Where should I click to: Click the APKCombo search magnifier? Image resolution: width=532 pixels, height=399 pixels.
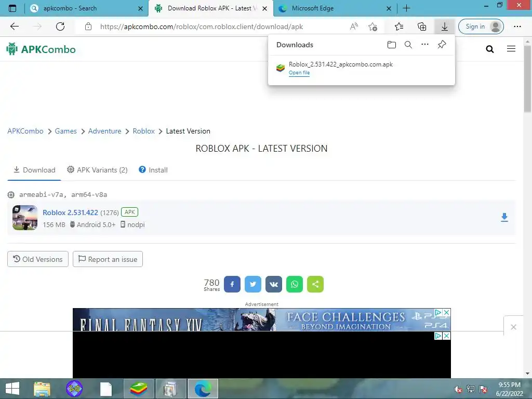(489, 49)
